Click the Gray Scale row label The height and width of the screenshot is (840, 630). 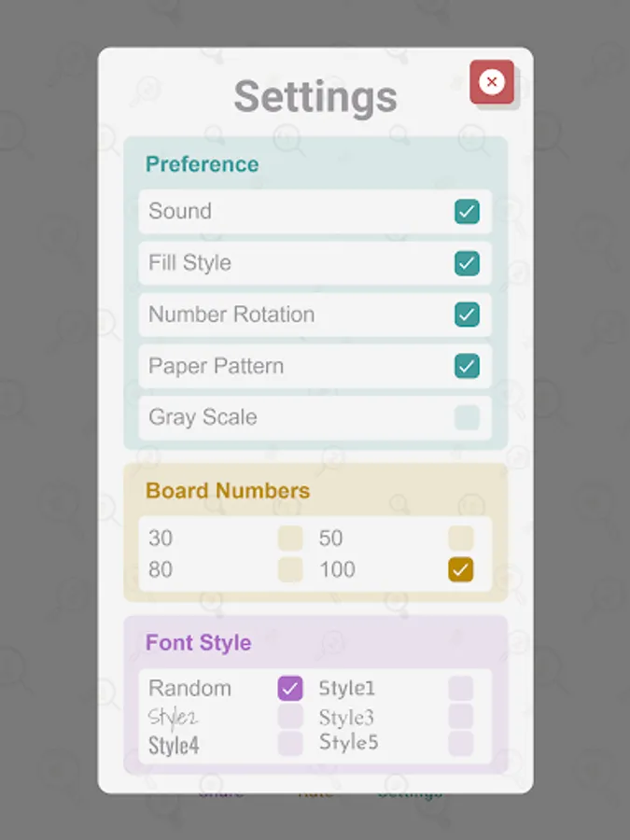[x=203, y=417]
